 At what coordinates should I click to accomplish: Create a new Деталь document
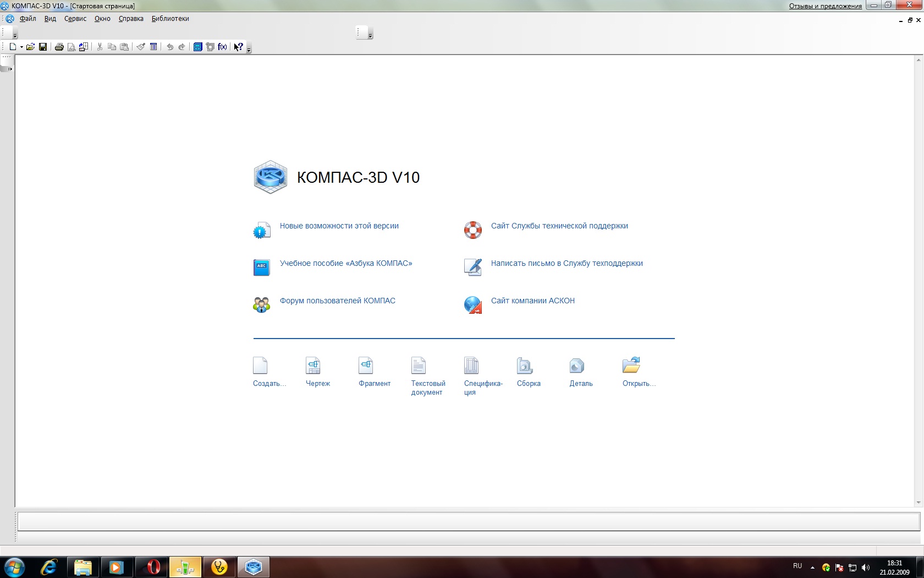pyautogui.click(x=577, y=366)
